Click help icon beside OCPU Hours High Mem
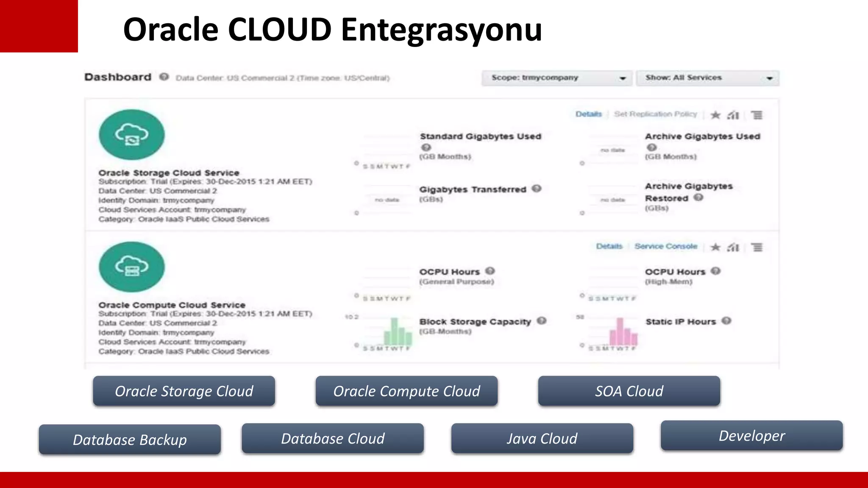This screenshot has width=868, height=488. (715, 271)
